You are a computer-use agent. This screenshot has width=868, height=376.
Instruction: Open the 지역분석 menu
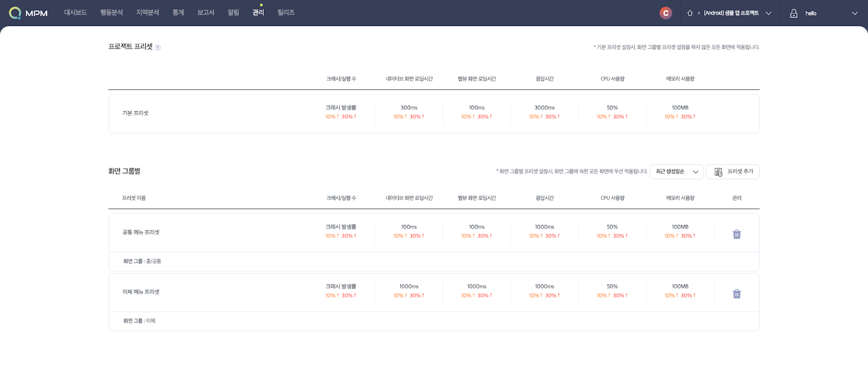tap(148, 12)
